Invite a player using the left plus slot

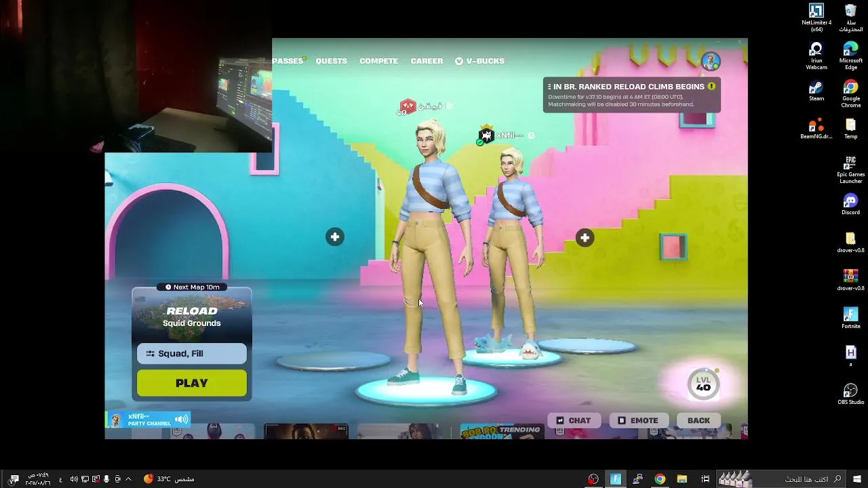[334, 237]
